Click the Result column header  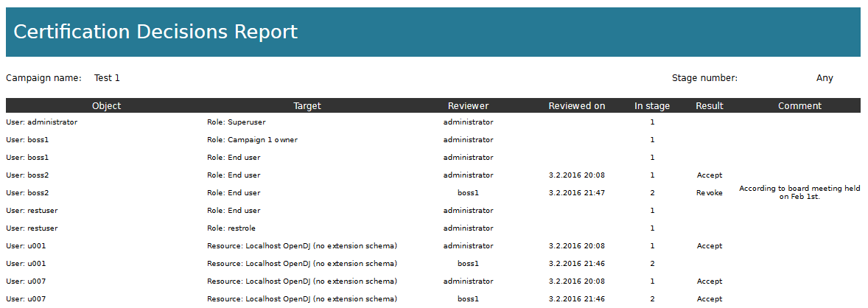(x=710, y=106)
